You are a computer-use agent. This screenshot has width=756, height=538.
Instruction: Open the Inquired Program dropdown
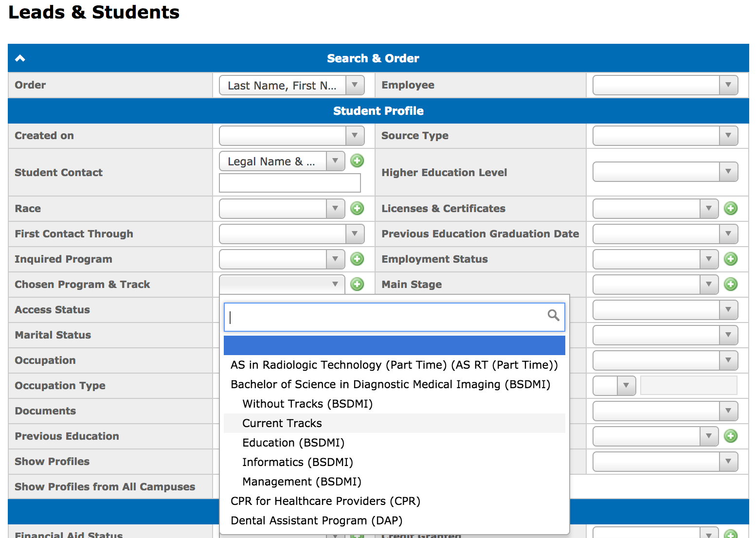(282, 259)
